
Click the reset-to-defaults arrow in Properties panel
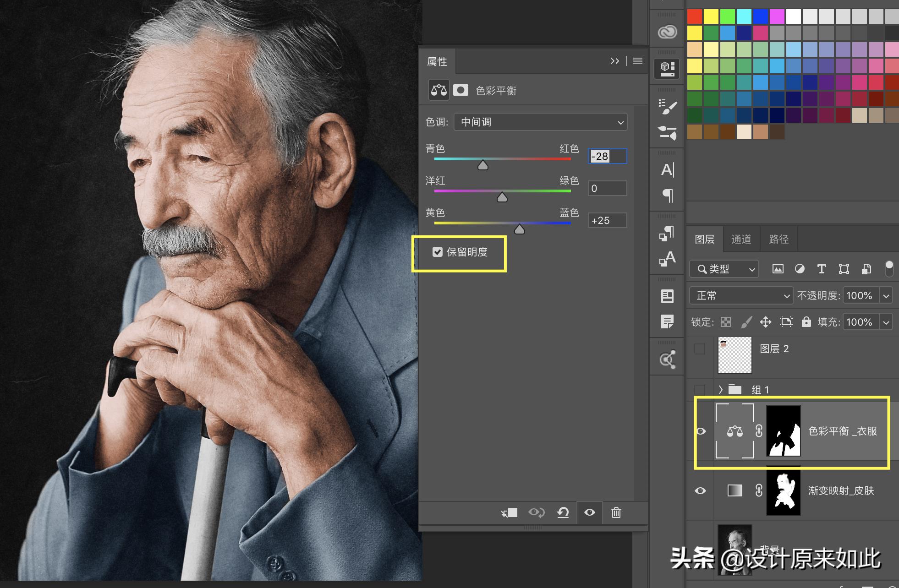[x=563, y=512]
